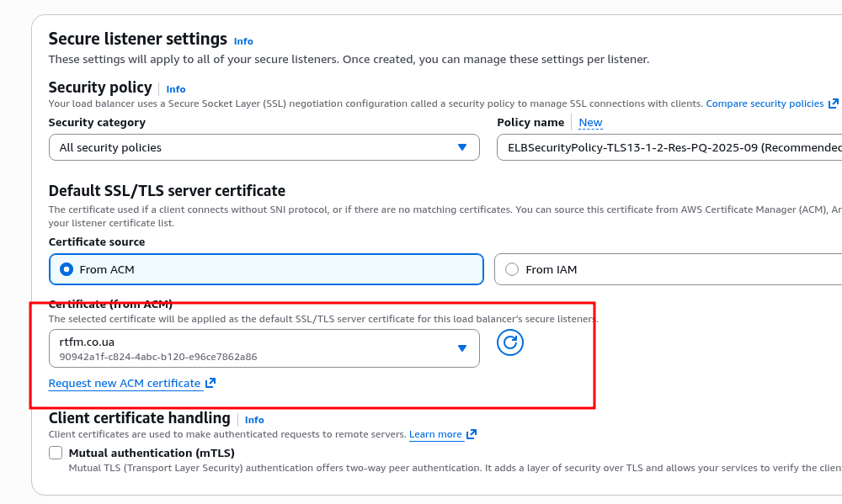The image size is (842, 504).
Task: Click blue caret arrow in Security category field
Action: click(461, 147)
